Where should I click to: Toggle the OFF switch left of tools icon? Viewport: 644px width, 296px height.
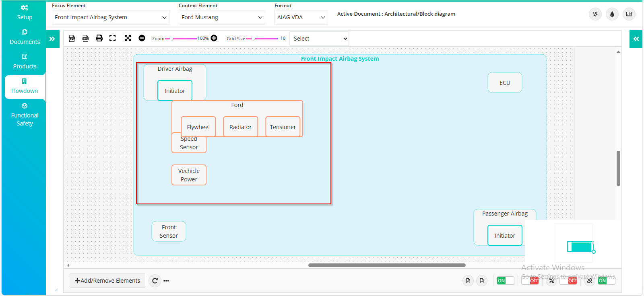pyautogui.click(x=530, y=281)
